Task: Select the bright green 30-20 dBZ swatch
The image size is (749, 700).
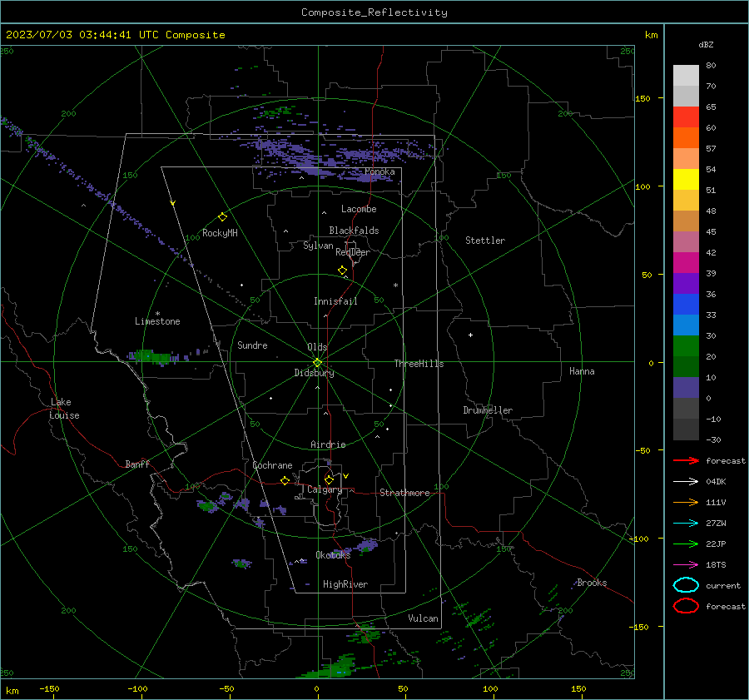Action: (x=686, y=346)
